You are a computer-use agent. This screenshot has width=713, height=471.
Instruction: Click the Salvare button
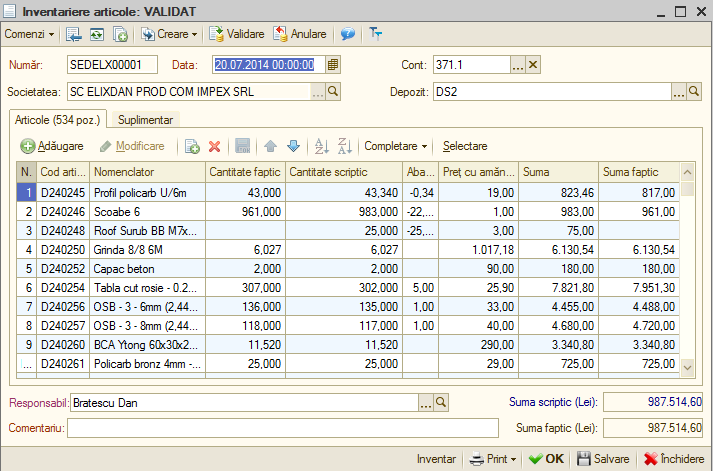tap(603, 459)
